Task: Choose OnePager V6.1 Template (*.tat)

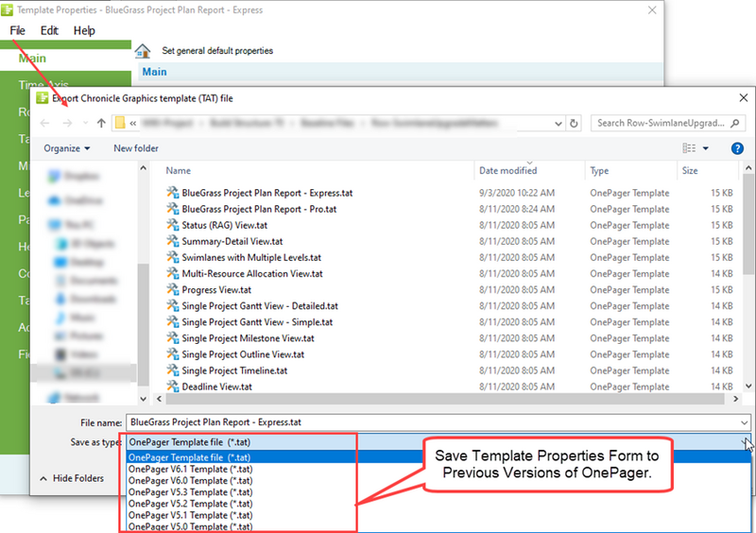Action: 191,469
